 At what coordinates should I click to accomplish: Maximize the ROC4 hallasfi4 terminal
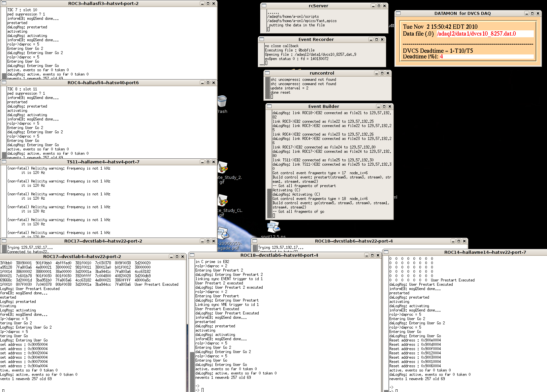pyautogui.click(x=208, y=82)
